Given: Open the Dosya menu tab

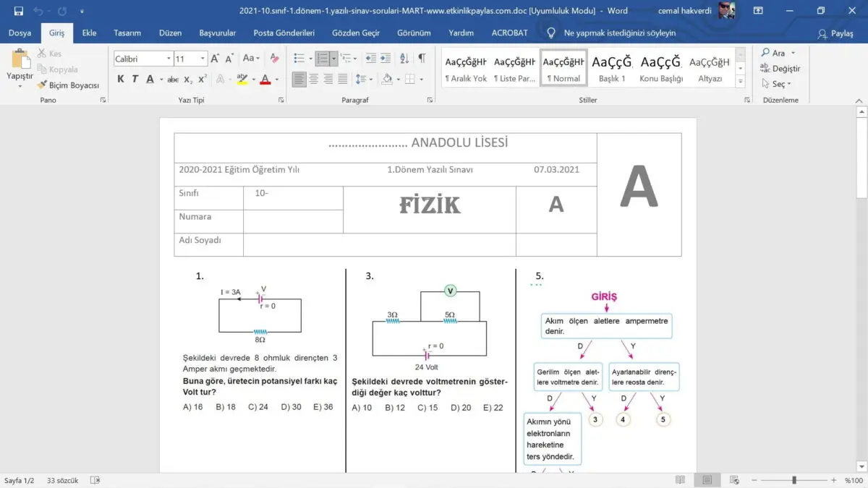Looking at the screenshot, I should point(20,33).
